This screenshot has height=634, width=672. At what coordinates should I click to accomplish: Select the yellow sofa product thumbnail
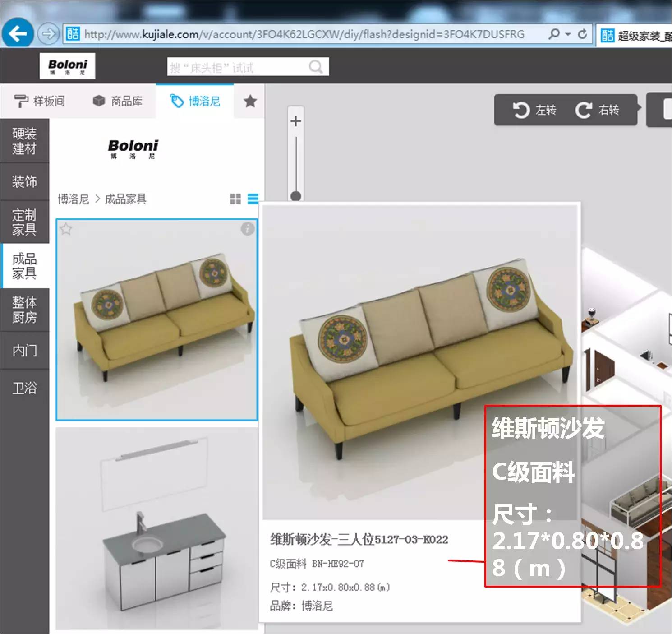click(156, 319)
